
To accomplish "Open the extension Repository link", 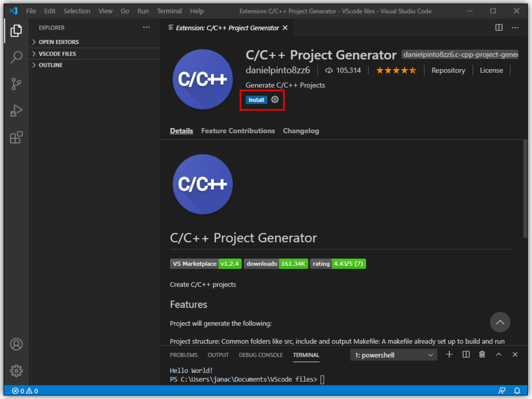I will pyautogui.click(x=448, y=70).
